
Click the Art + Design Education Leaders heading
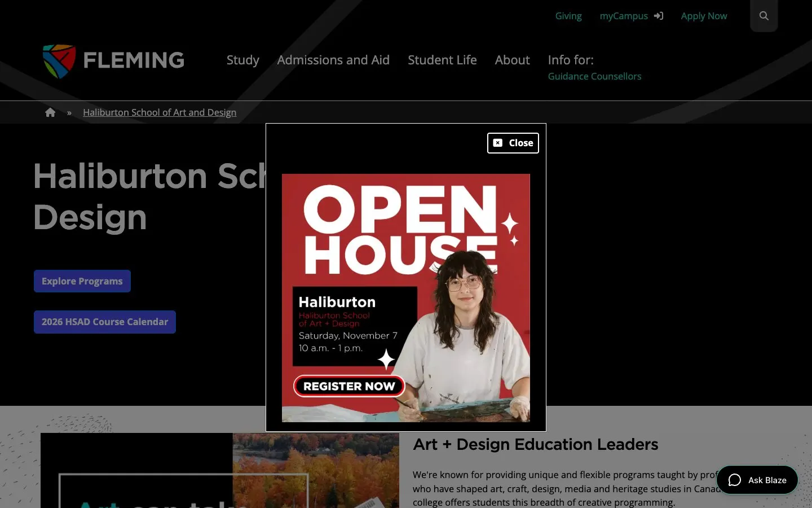pyautogui.click(x=535, y=445)
